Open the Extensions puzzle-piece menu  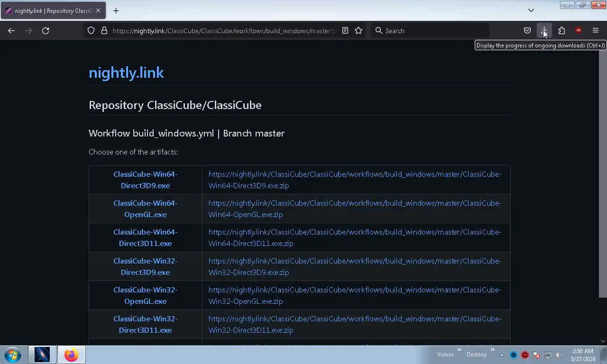[561, 31]
